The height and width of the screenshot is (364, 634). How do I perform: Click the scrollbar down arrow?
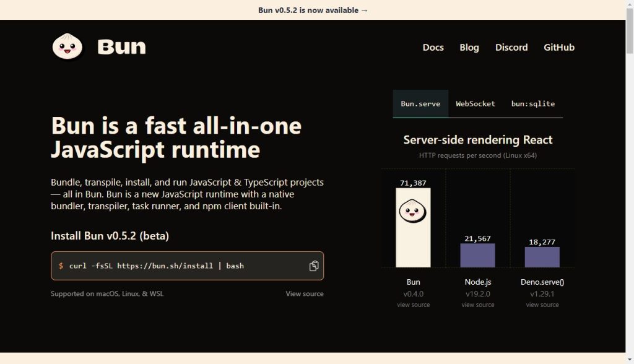click(630, 359)
